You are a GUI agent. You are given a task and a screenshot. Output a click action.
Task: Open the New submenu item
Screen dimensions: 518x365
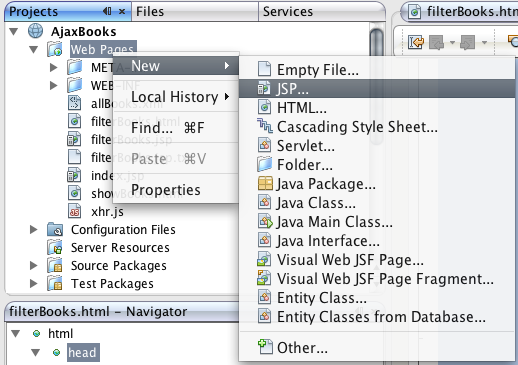click(176, 66)
